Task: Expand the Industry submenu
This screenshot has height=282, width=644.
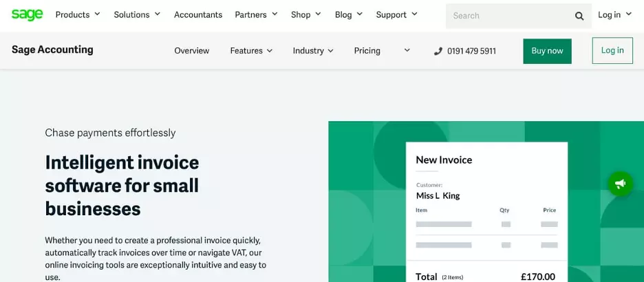Action: pos(313,51)
